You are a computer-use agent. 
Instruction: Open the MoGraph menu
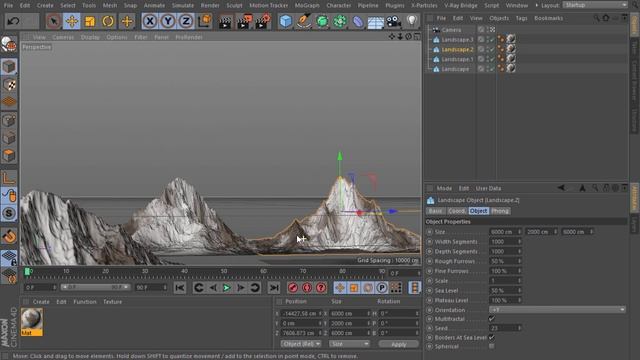click(307, 5)
